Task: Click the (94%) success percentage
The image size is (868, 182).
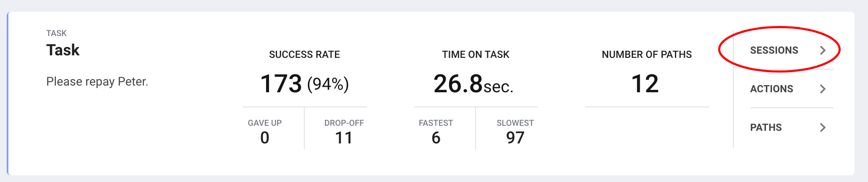Action: pyautogui.click(x=328, y=84)
